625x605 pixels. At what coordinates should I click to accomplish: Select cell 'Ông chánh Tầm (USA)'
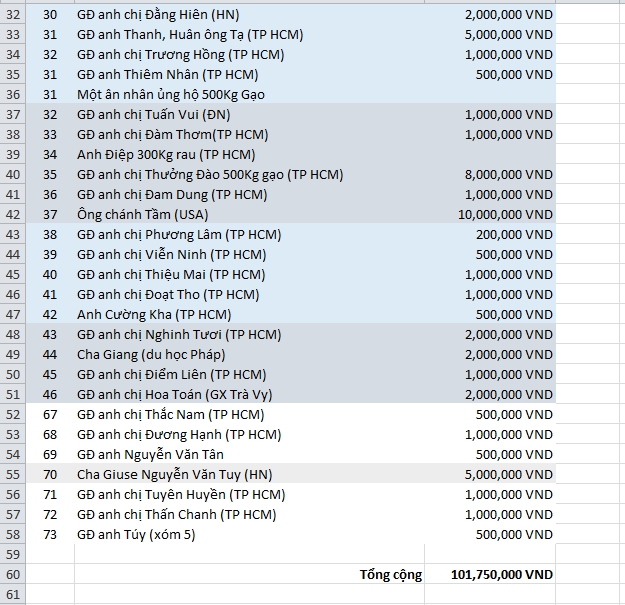coord(250,214)
